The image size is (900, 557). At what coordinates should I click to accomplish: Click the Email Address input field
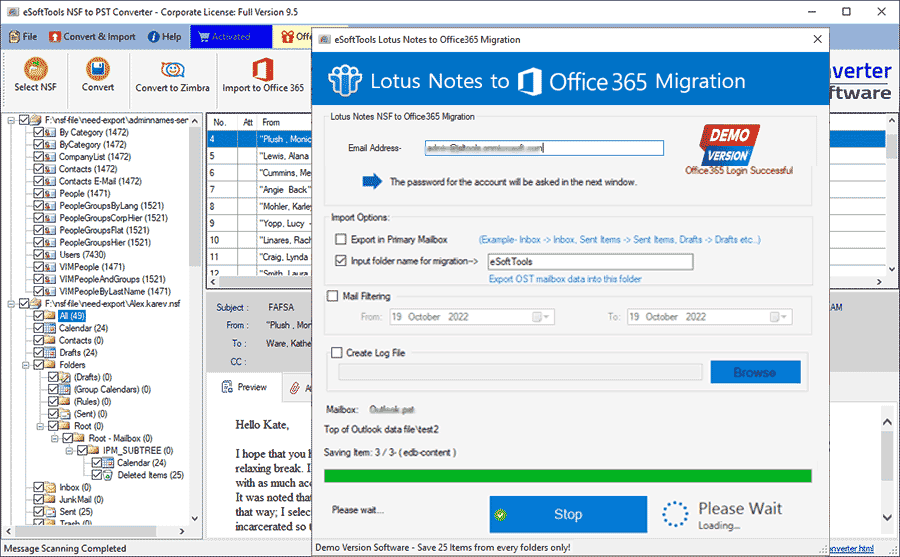pyautogui.click(x=544, y=148)
